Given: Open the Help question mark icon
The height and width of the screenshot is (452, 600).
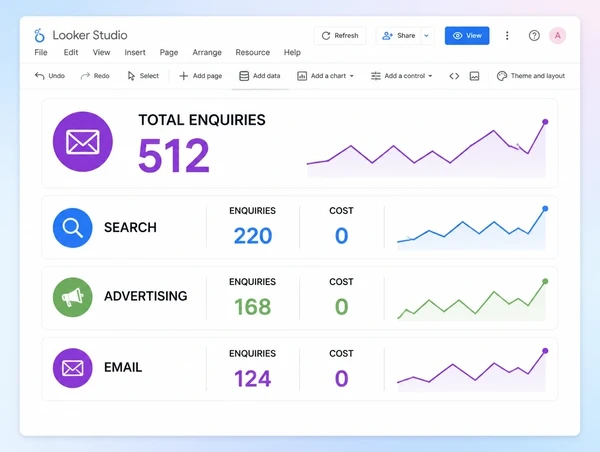Looking at the screenshot, I should [534, 36].
